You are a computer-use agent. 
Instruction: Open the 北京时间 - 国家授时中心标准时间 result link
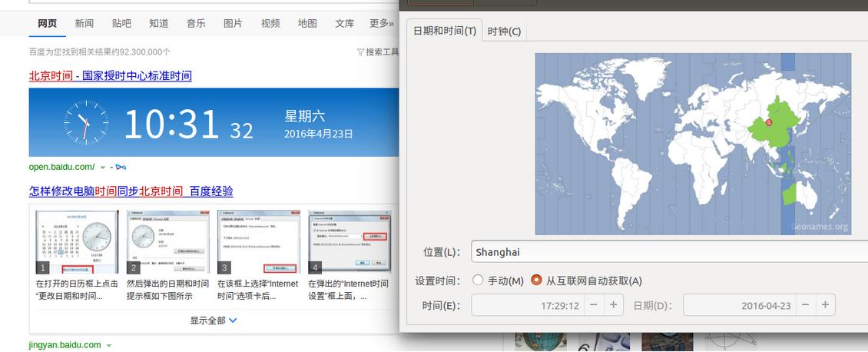pos(110,76)
